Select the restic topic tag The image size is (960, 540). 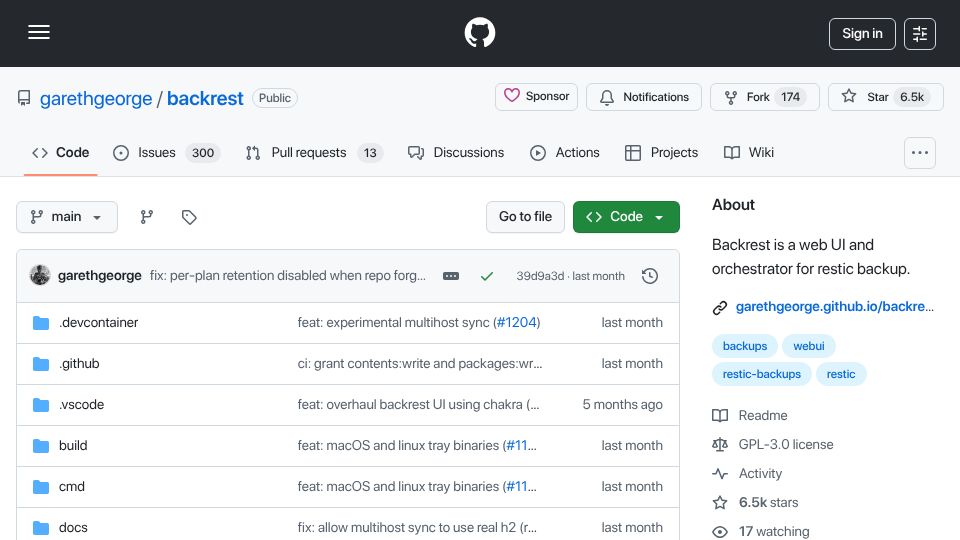tap(841, 374)
